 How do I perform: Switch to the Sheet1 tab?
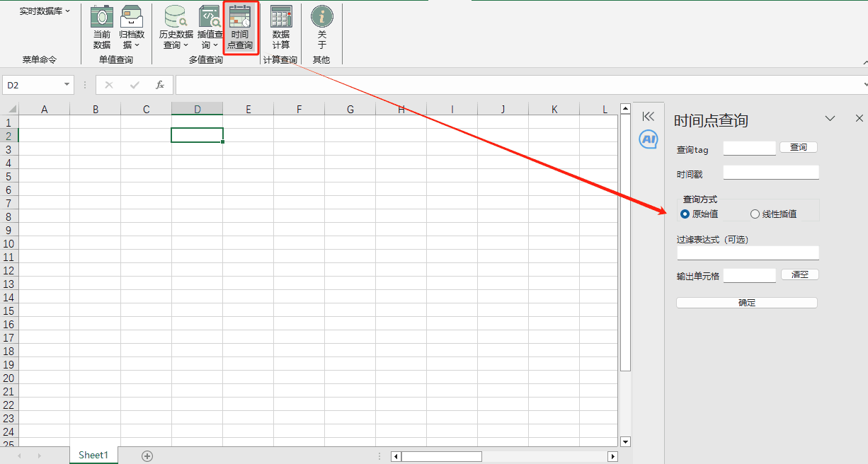point(93,455)
